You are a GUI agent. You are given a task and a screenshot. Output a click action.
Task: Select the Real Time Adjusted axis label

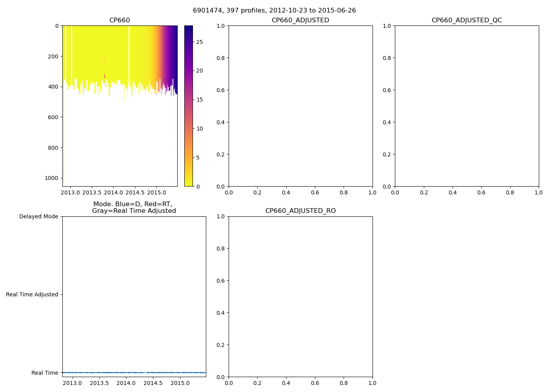coord(32,294)
